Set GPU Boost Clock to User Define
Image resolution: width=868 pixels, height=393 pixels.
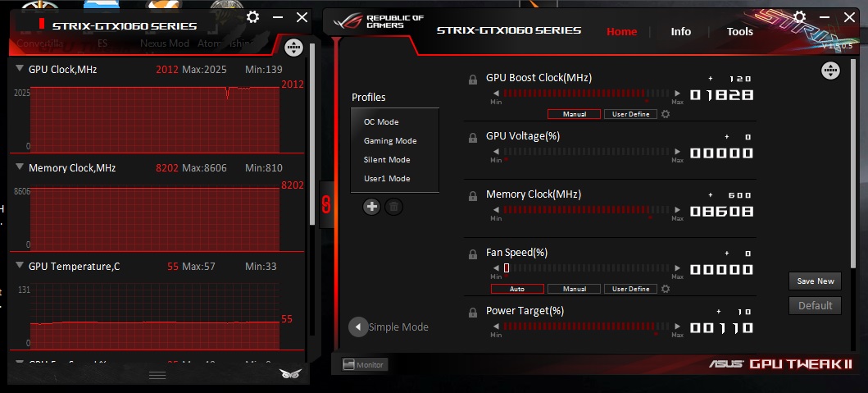(x=630, y=114)
